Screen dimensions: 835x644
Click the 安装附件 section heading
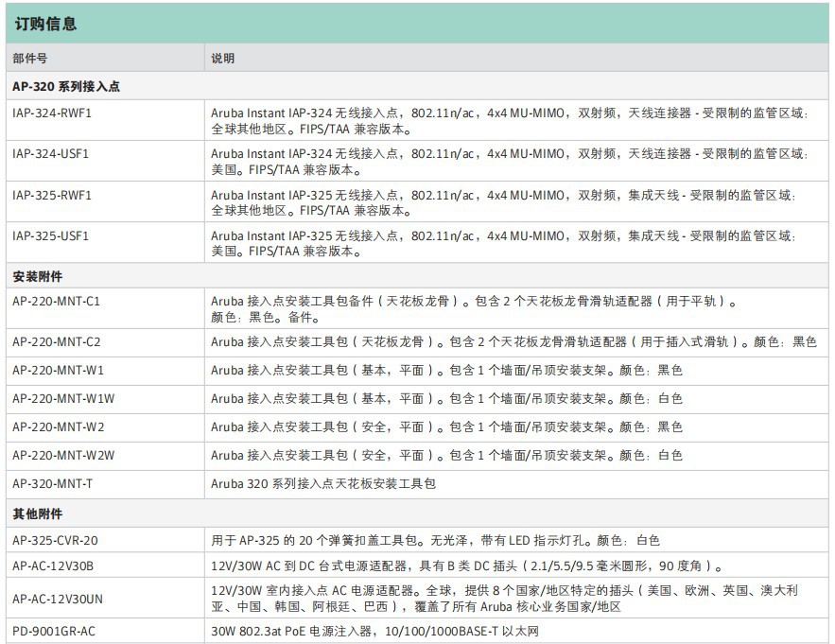click(37, 276)
